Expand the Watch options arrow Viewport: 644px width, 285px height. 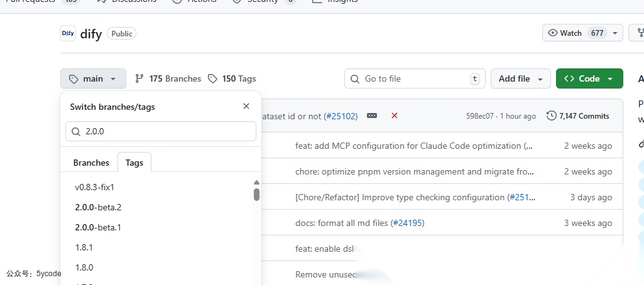(615, 33)
